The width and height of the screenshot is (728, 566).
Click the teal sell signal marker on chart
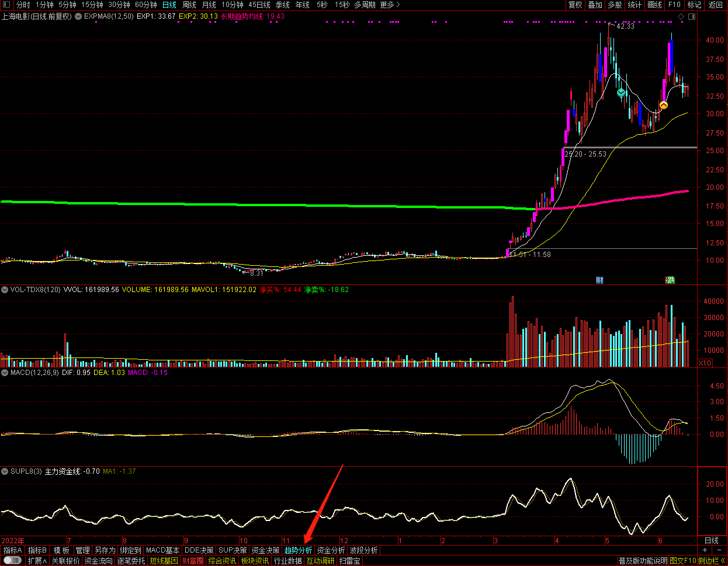[x=621, y=93]
